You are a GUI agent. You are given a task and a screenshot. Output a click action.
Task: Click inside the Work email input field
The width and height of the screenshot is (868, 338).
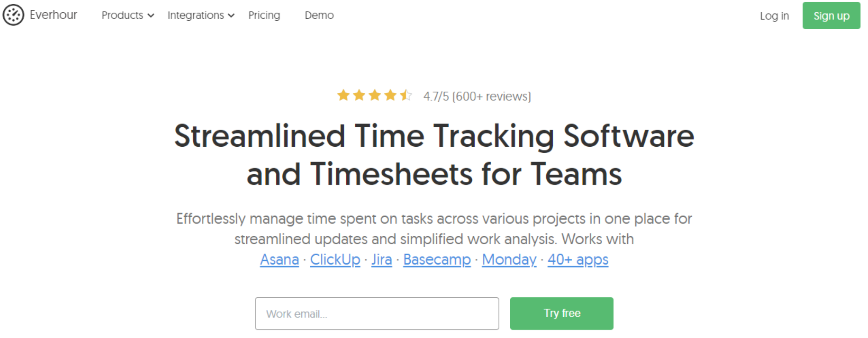(377, 313)
